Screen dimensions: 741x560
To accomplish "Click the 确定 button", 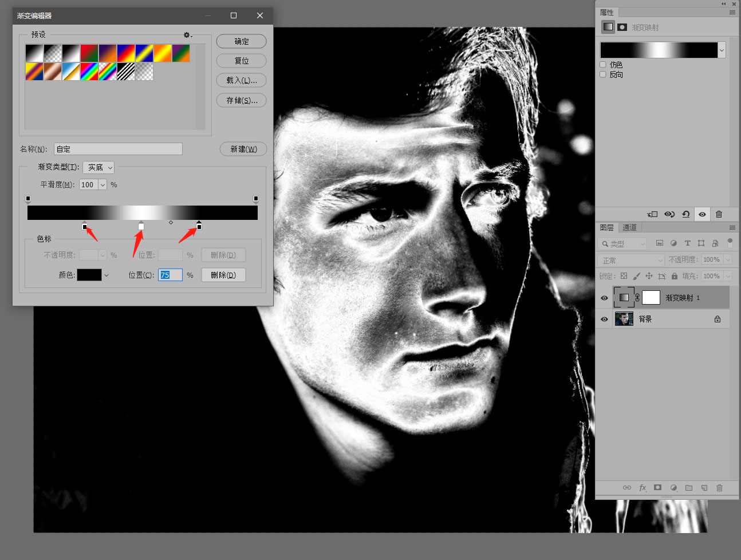I will click(x=241, y=41).
